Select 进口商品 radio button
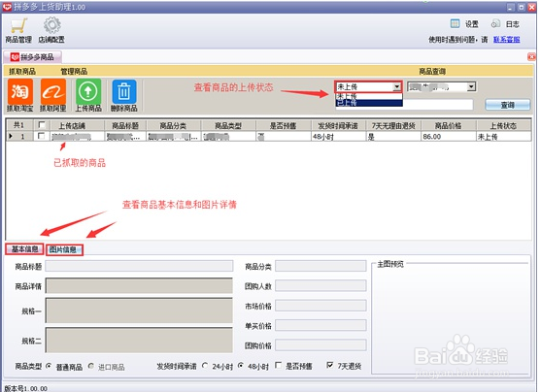This screenshot has width=540, height=392. pyautogui.click(x=91, y=366)
